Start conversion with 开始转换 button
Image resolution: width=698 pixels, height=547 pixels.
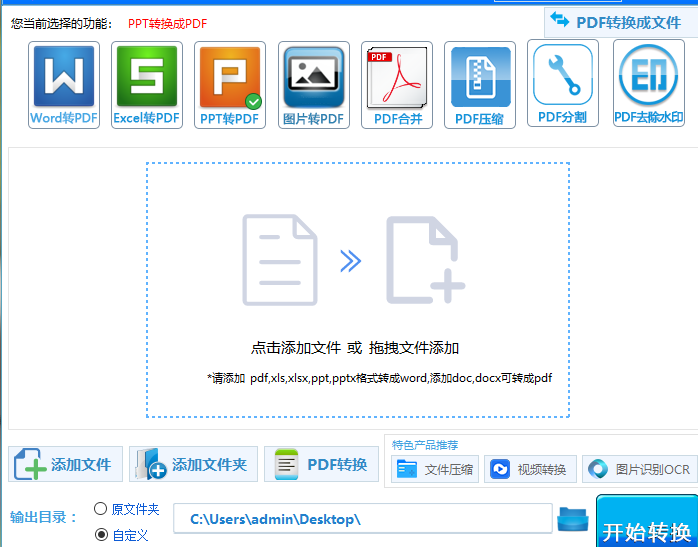(647, 523)
